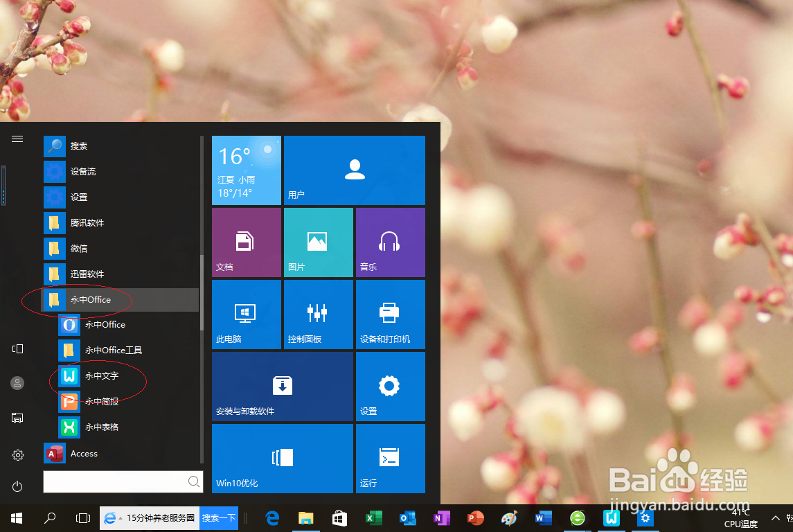The height and width of the screenshot is (532, 793).
Task: Click the power button in start sidebar
Action: click(x=17, y=486)
